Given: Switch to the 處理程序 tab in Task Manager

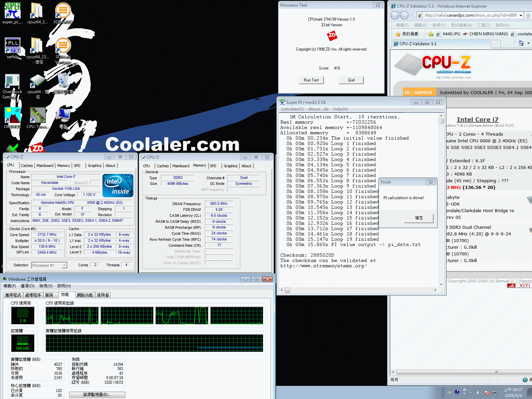Looking at the screenshot, I should [33, 295].
